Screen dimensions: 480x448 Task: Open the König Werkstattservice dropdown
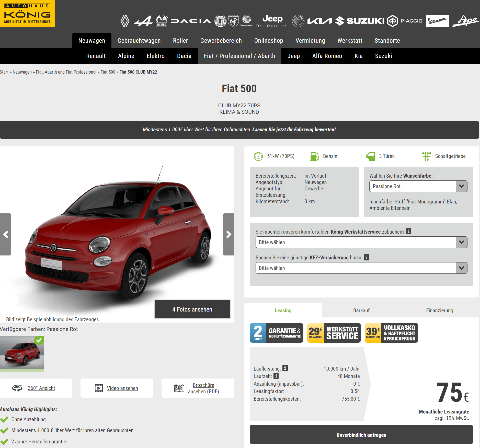tap(361, 242)
